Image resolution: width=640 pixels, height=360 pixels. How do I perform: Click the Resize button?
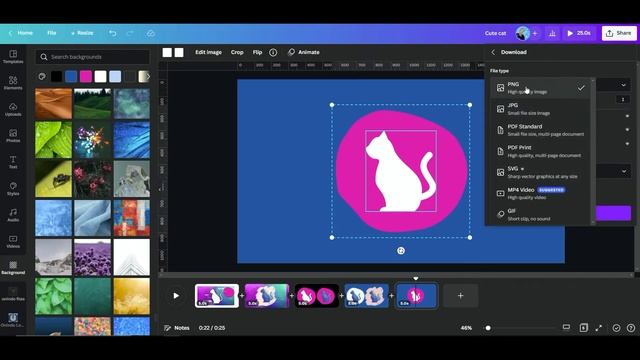[82, 33]
